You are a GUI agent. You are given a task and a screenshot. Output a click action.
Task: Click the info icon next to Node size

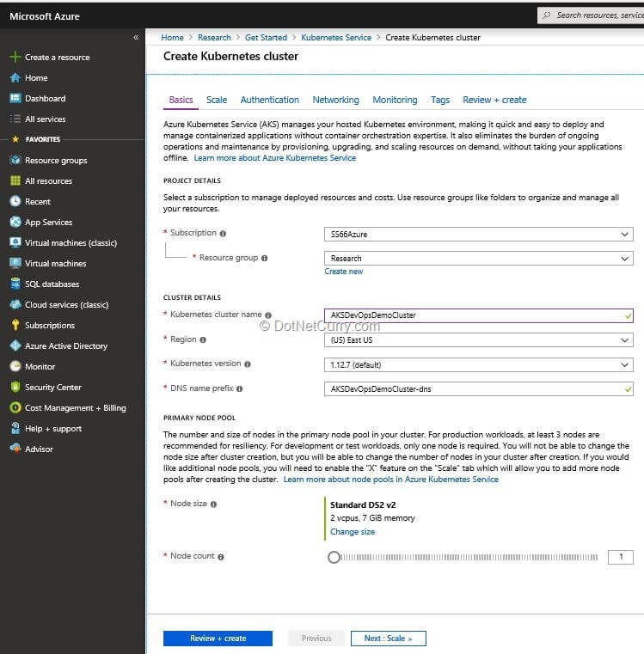213,504
